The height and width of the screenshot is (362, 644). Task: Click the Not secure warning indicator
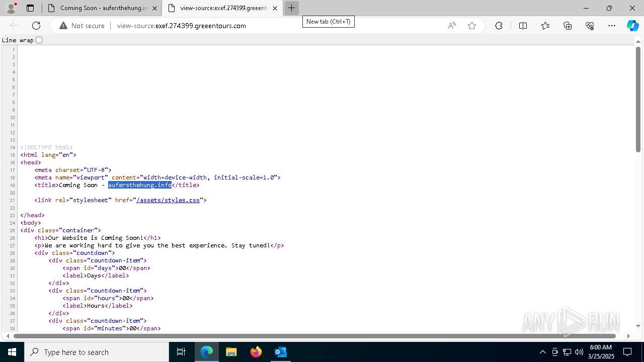pos(82,26)
